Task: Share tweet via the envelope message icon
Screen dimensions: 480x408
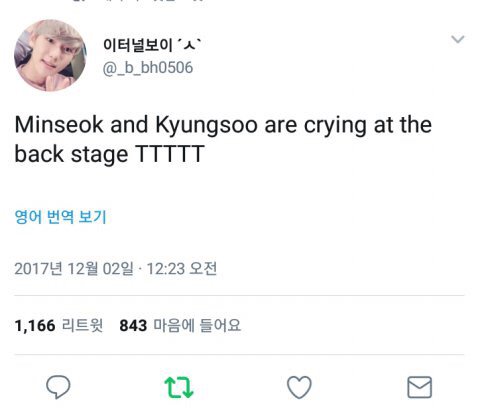Action: [x=420, y=387]
